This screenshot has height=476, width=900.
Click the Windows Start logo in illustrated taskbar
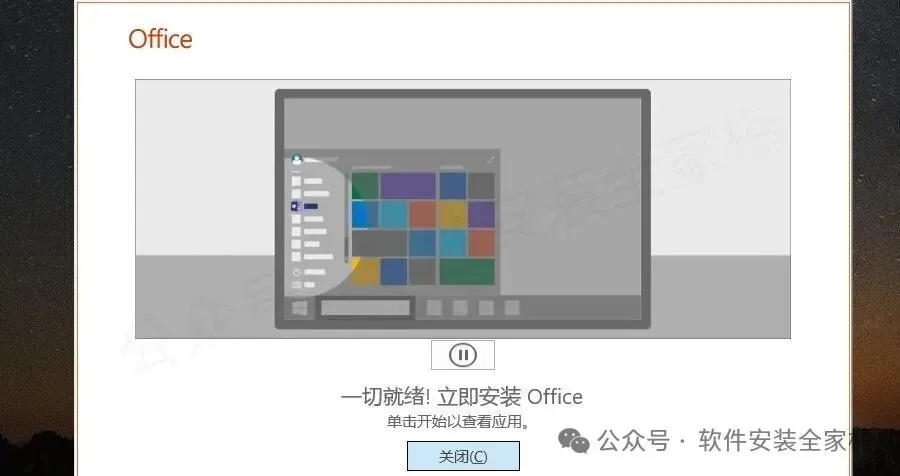click(300, 308)
